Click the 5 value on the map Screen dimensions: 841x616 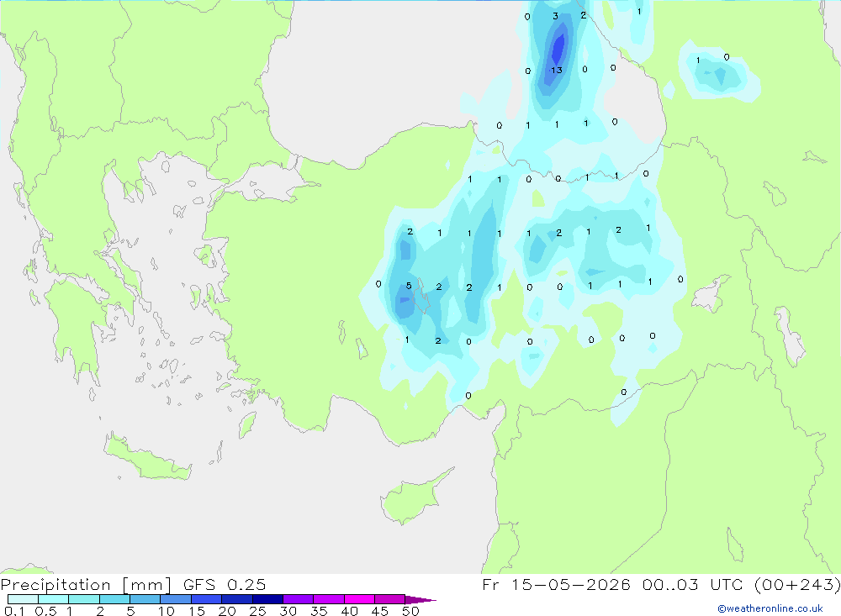pos(409,286)
